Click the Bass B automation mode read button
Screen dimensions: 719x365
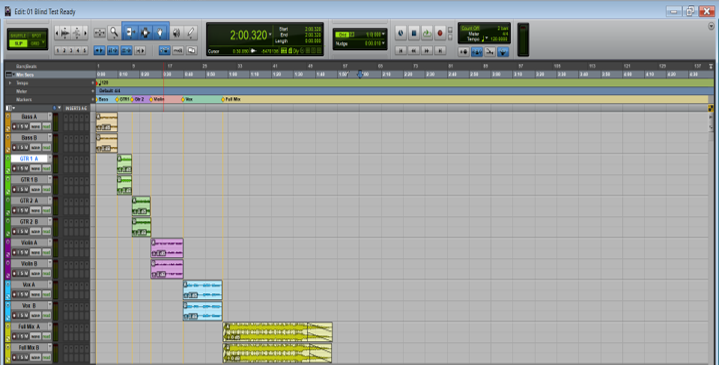pos(46,147)
